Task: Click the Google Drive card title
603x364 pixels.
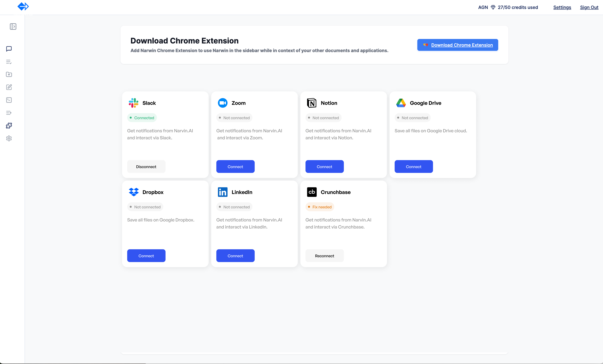Action: [x=426, y=103]
